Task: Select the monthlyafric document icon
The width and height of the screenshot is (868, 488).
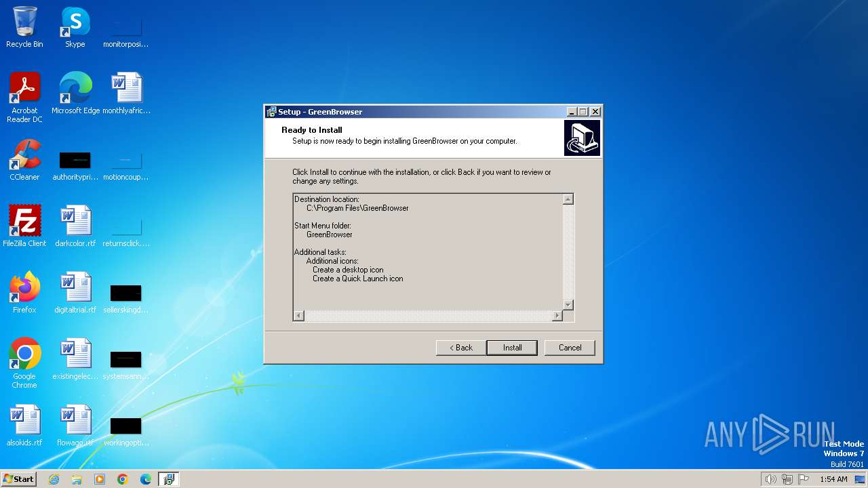Action: [x=126, y=94]
